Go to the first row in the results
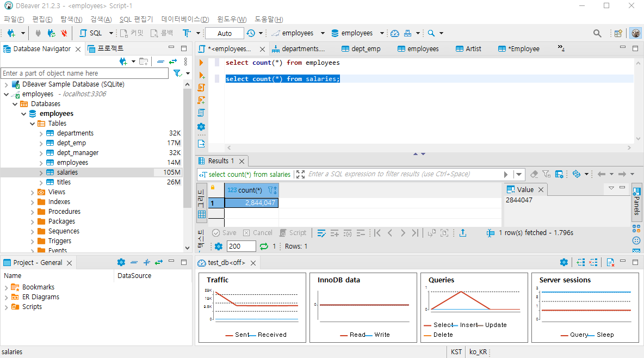This screenshot has width=644, height=358. [377, 233]
